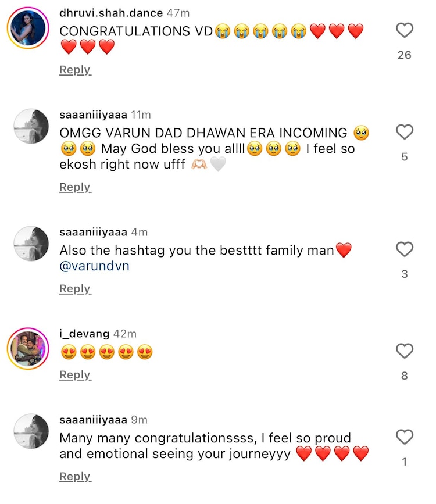
Task: Like i_devang's heart-eyes emoji comment
Action: tap(405, 351)
